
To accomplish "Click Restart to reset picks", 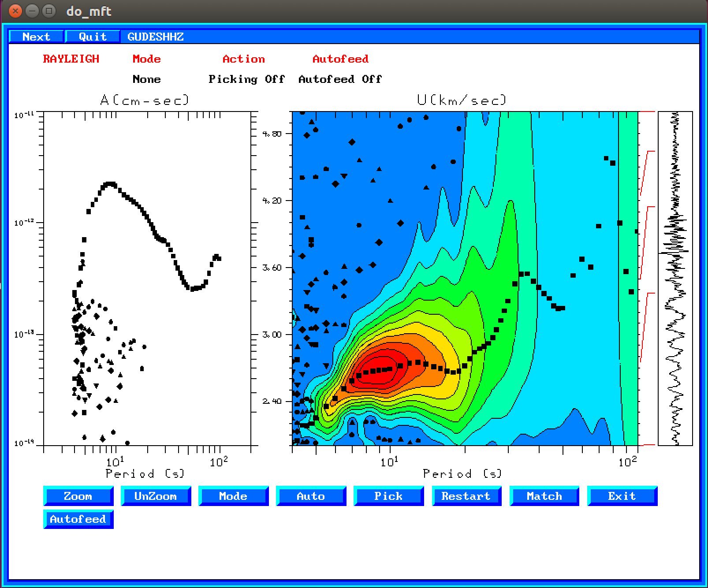I will (467, 496).
